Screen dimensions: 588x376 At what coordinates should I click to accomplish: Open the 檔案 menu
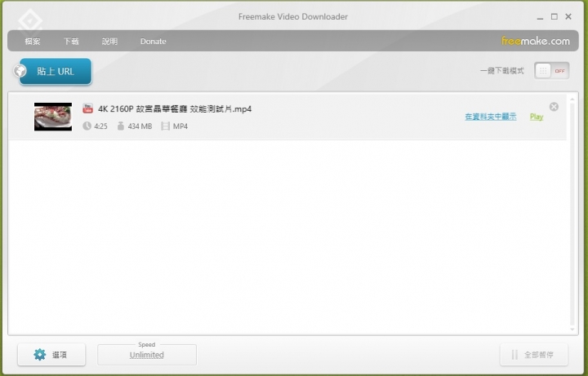[x=33, y=42]
